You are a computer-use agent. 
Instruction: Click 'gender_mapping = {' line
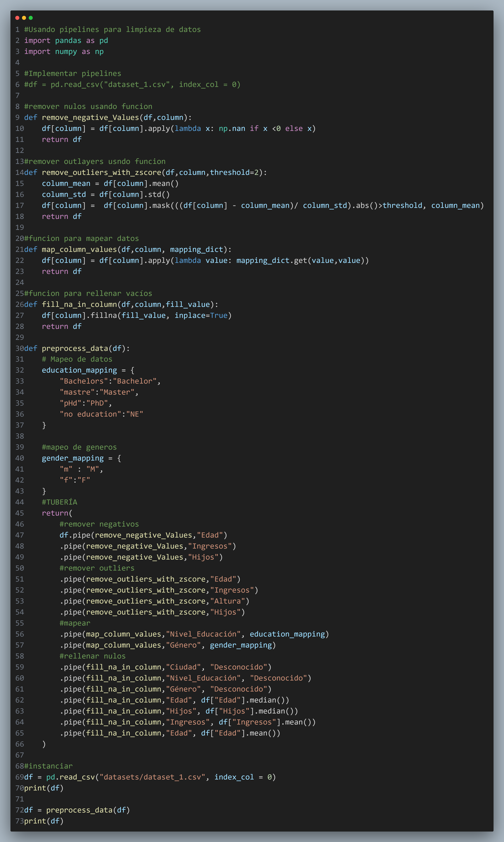coord(82,458)
